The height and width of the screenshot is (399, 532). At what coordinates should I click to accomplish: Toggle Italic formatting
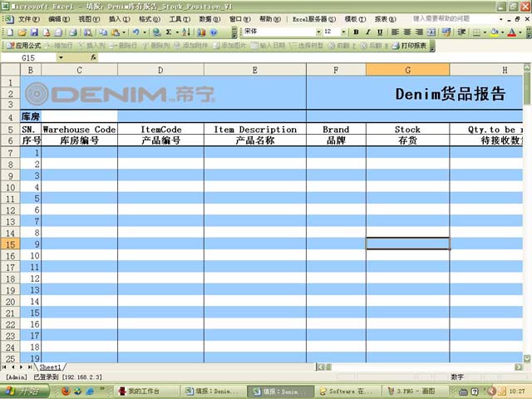[x=368, y=32]
